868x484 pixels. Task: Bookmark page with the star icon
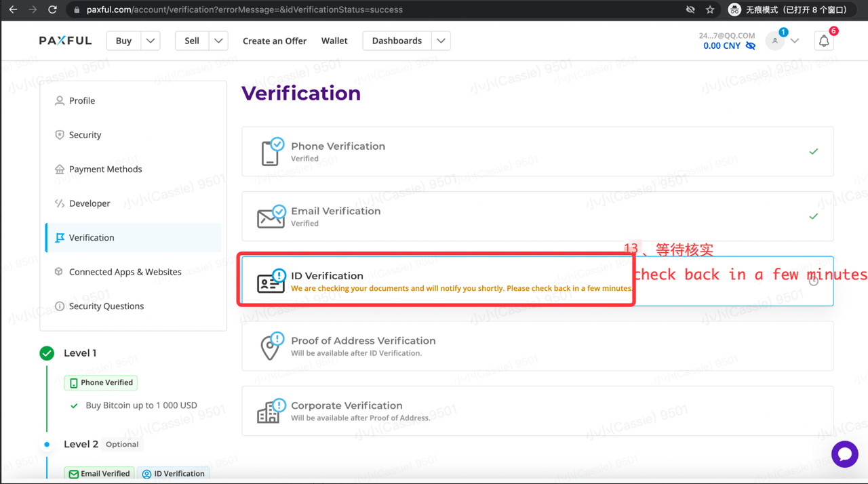point(710,9)
